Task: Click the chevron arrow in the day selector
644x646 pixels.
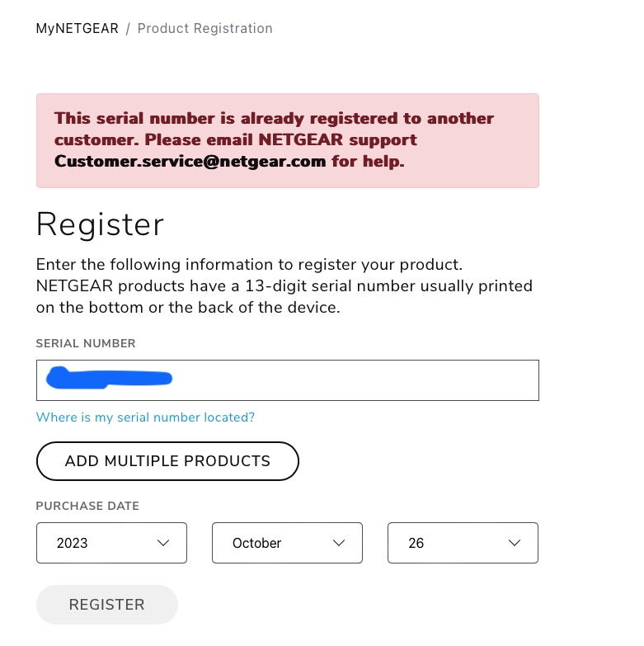Action: (515, 543)
